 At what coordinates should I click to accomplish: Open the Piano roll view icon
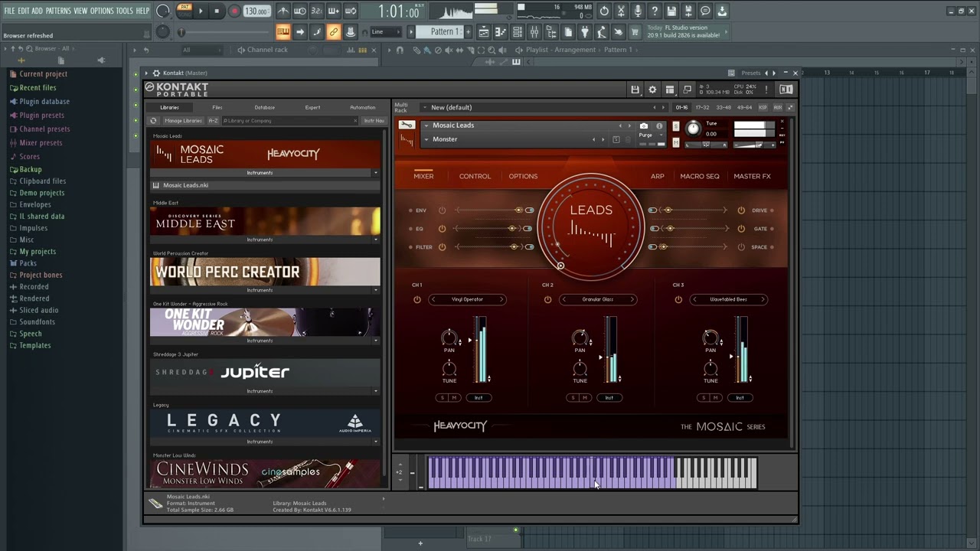[x=501, y=32]
